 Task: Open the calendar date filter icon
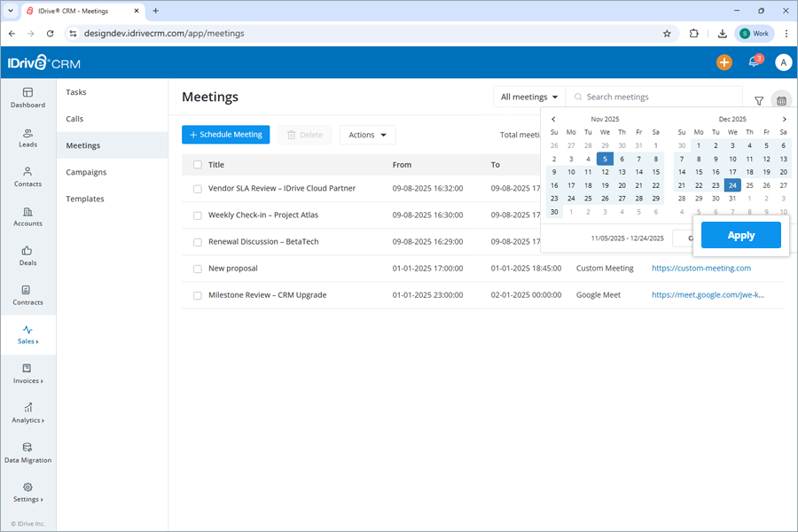781,101
